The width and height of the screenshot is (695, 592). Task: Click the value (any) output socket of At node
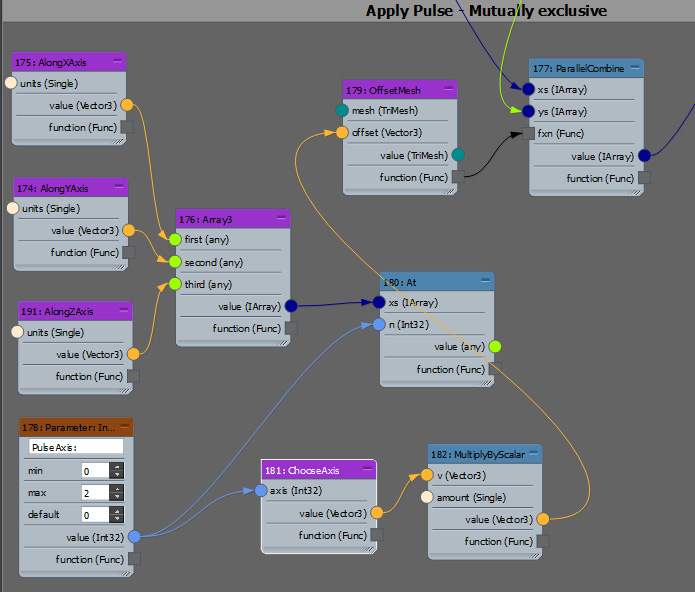(x=495, y=347)
